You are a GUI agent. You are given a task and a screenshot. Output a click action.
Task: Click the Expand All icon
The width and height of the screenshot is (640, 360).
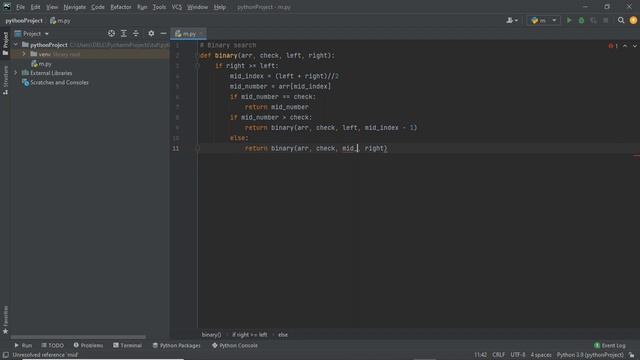pyautogui.click(x=124, y=33)
